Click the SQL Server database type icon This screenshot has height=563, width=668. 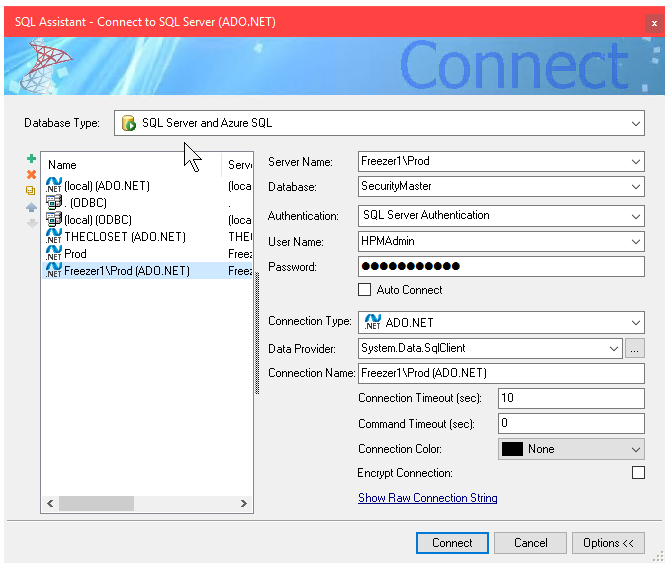click(x=129, y=123)
